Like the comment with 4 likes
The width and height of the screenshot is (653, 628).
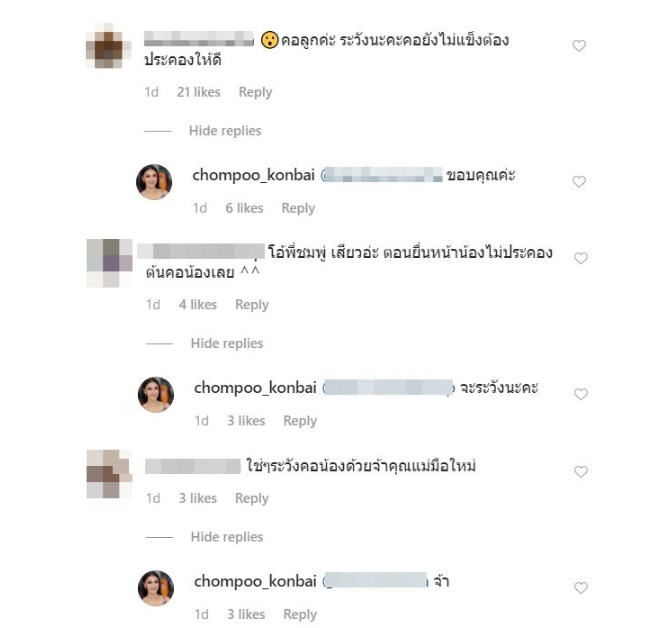coord(581,258)
